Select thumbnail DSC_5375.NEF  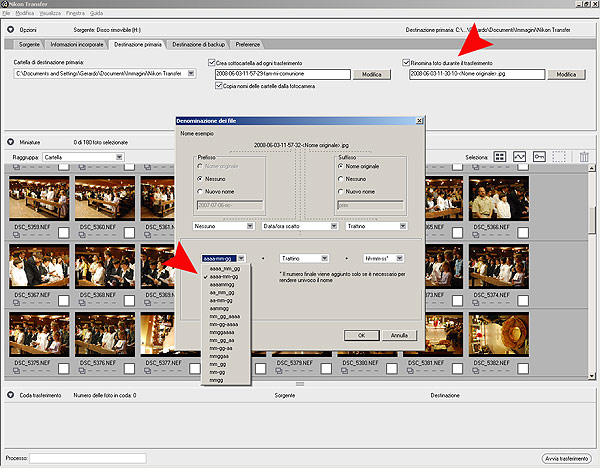[39, 334]
